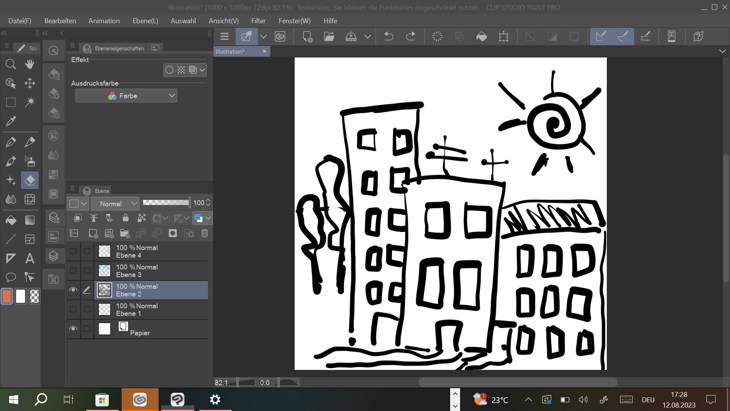Viewport: 730px width, 411px height.
Task: Expand the canvas tab list chevron
Action: [x=722, y=51]
